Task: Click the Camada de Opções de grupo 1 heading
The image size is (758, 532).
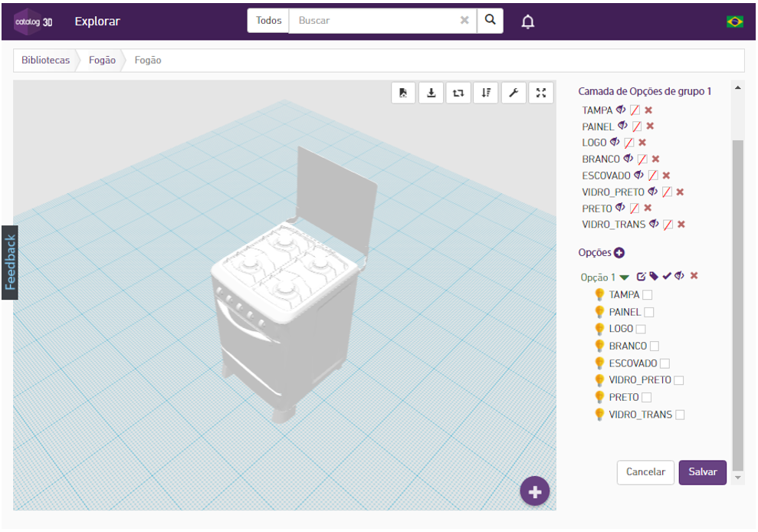Action: click(645, 91)
